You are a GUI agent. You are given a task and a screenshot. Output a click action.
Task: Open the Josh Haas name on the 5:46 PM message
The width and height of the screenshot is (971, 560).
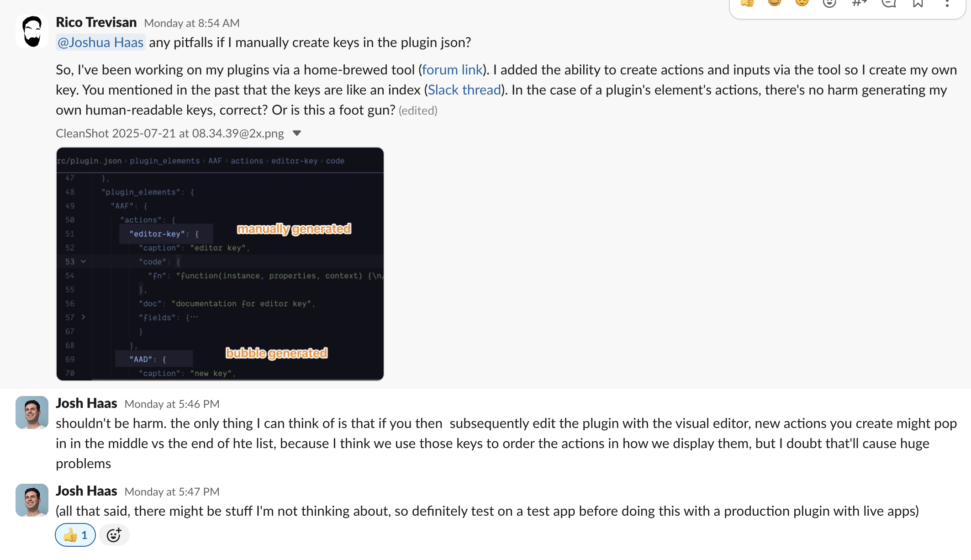click(x=86, y=403)
